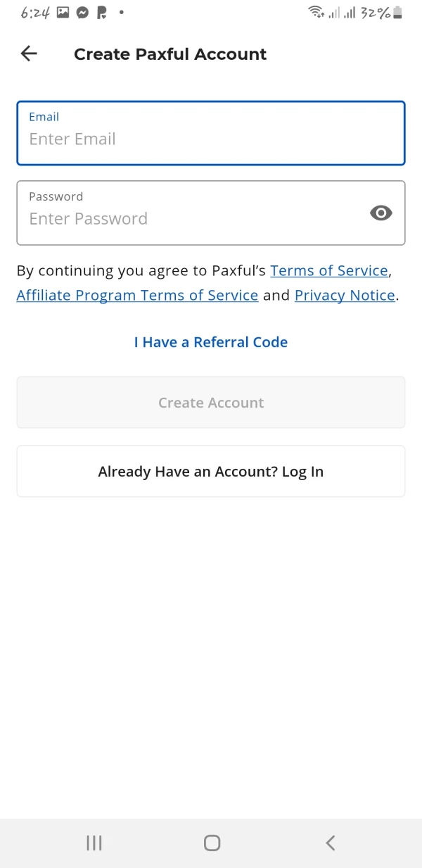This screenshot has width=422, height=868.
Task: Tap the status bar clock
Action: point(35,12)
